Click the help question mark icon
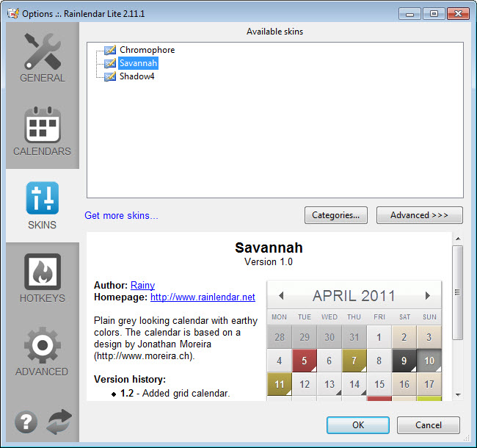477x448 pixels. pos(26,422)
